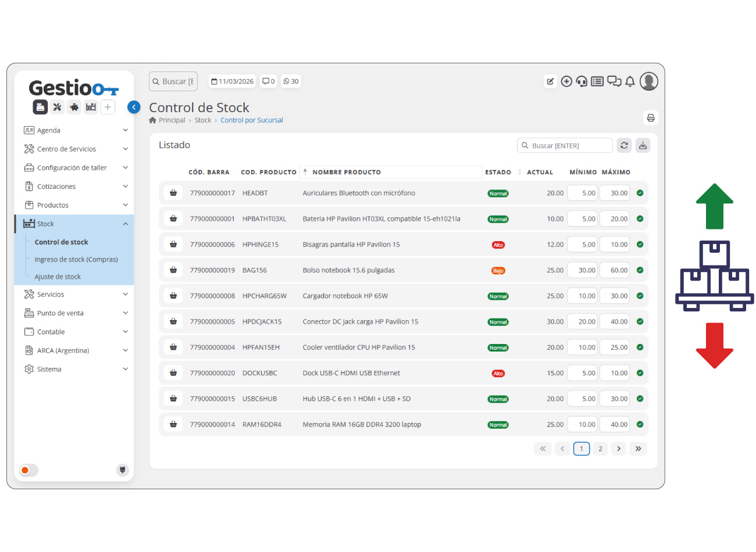
Task: Open the support headset icon
Action: [582, 81]
